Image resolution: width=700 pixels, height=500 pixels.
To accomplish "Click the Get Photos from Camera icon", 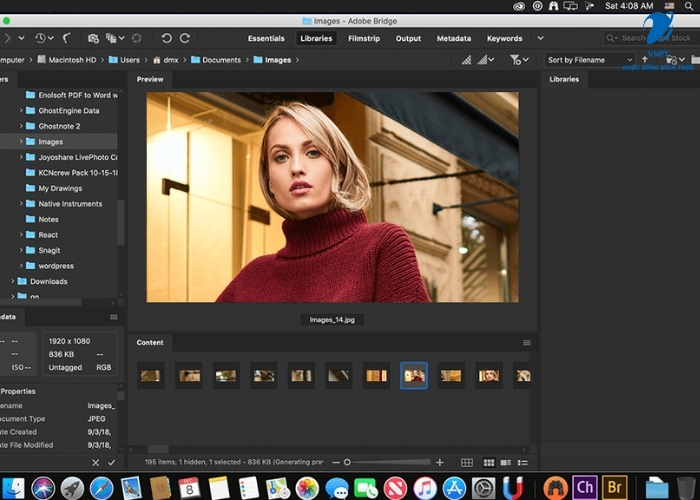I will (93, 38).
